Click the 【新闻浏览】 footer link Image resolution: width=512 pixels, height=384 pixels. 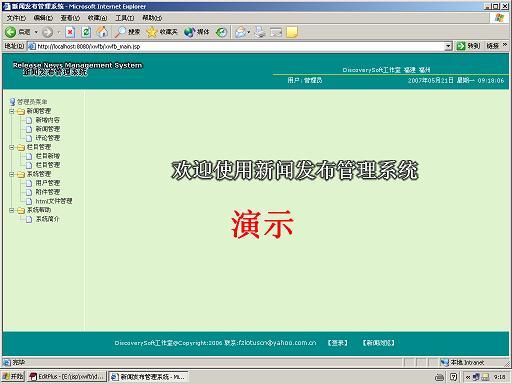[379, 343]
